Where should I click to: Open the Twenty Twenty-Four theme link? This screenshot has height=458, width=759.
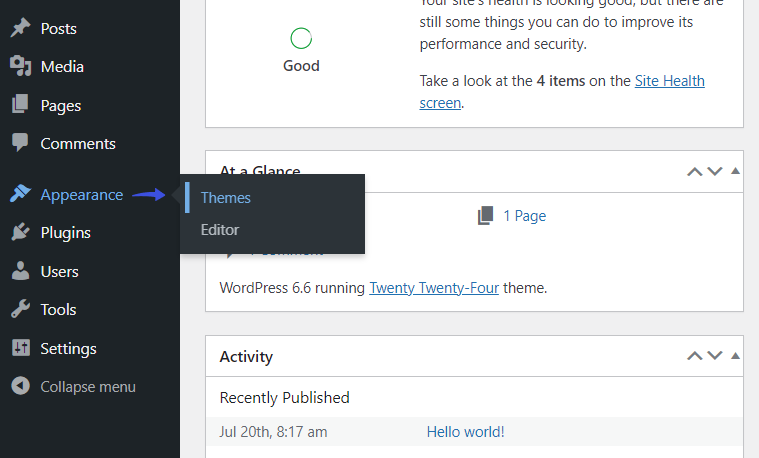[x=434, y=288]
